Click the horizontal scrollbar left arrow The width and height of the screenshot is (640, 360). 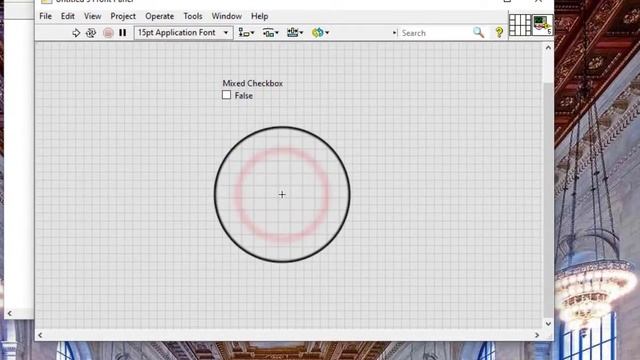coord(40,335)
